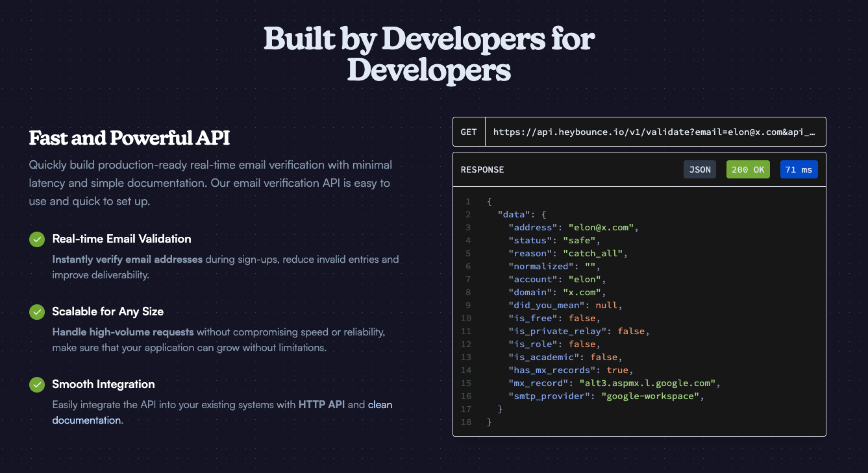Click the 200 OK status badge
The height and width of the screenshot is (473, 868).
click(x=749, y=170)
